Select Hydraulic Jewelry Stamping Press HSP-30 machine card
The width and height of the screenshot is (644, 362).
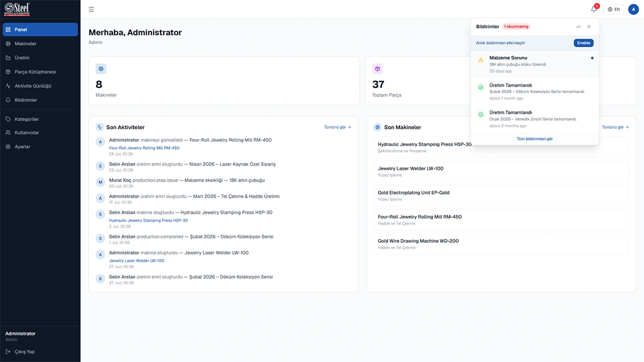(x=501, y=147)
